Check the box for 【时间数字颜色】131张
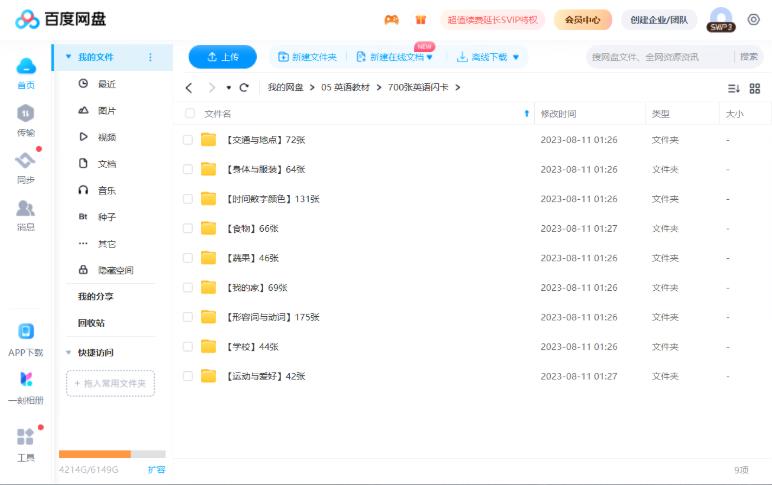 188,199
